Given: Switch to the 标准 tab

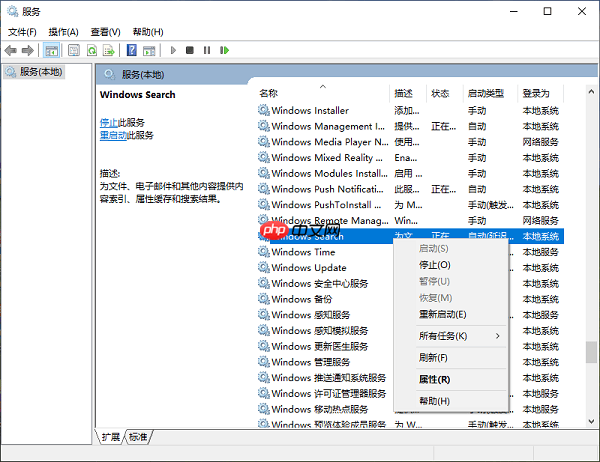Looking at the screenshot, I should [x=138, y=437].
